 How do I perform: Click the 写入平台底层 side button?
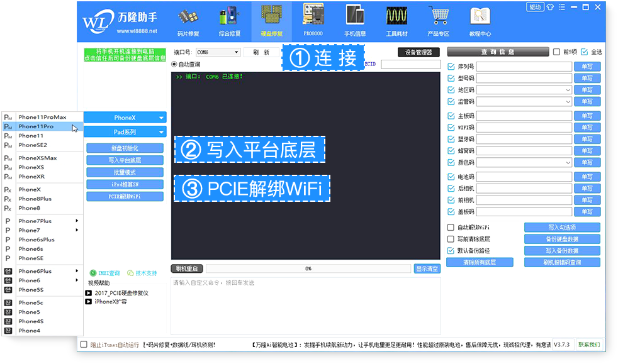pyautogui.click(x=125, y=160)
